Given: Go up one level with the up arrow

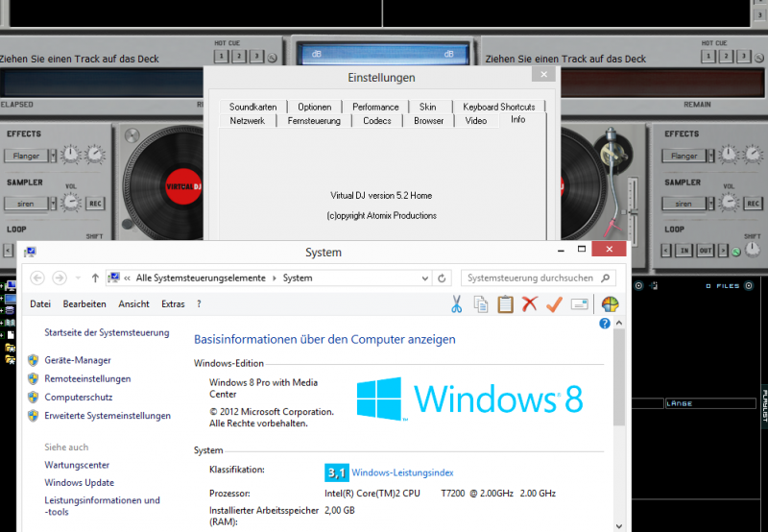Looking at the screenshot, I should (x=95, y=278).
